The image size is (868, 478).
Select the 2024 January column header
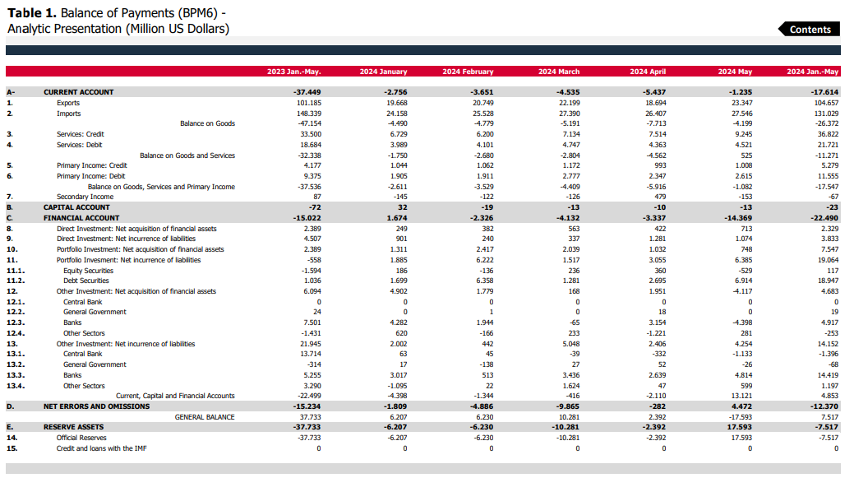tap(383, 72)
